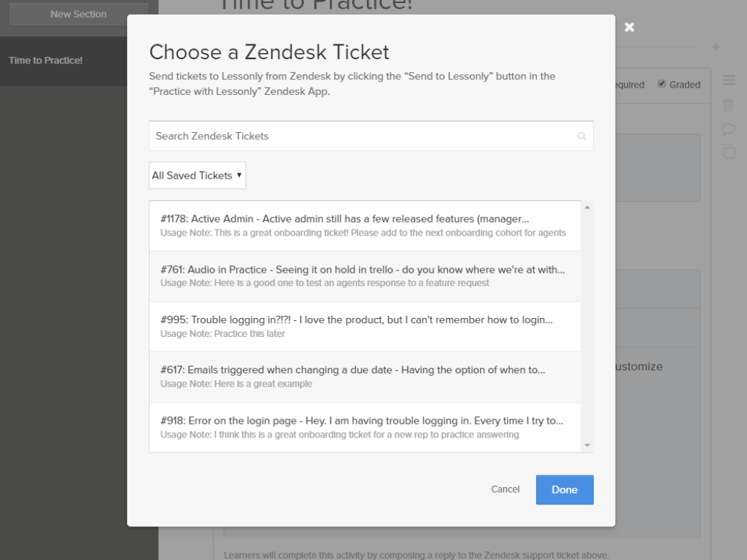Click the speech bubble comment icon
The width and height of the screenshot is (747, 560).
(728, 129)
